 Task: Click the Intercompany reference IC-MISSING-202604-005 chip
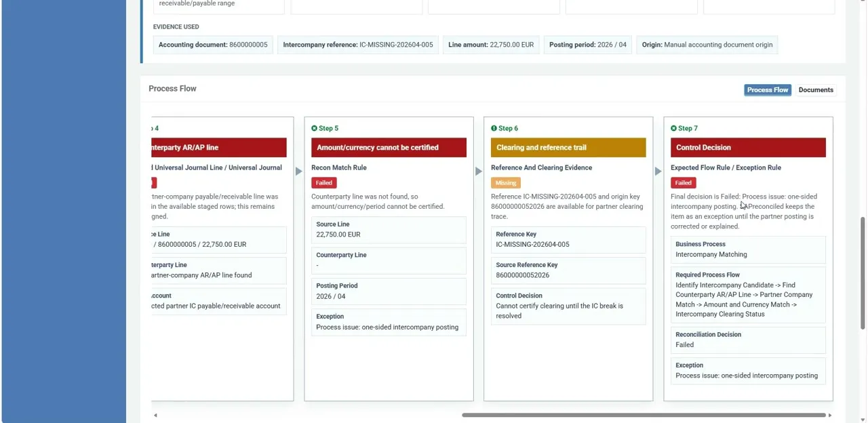358,45
